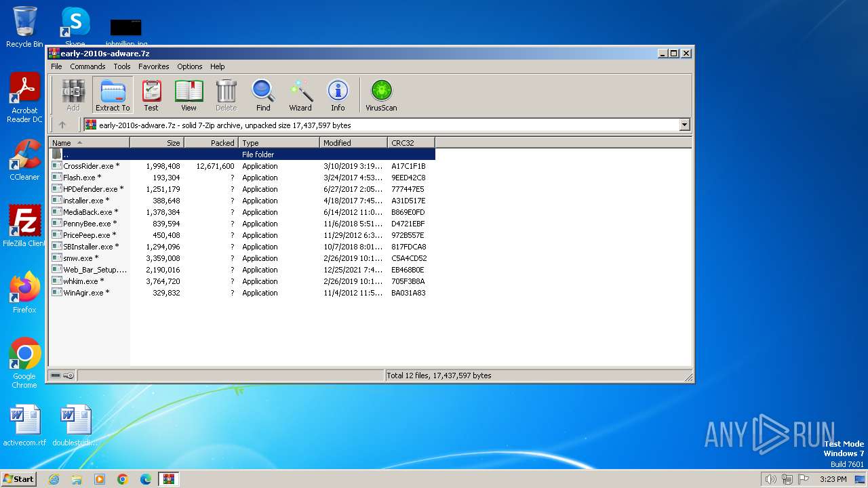
Task: Click the WinRAR taskbar button
Action: click(x=169, y=479)
